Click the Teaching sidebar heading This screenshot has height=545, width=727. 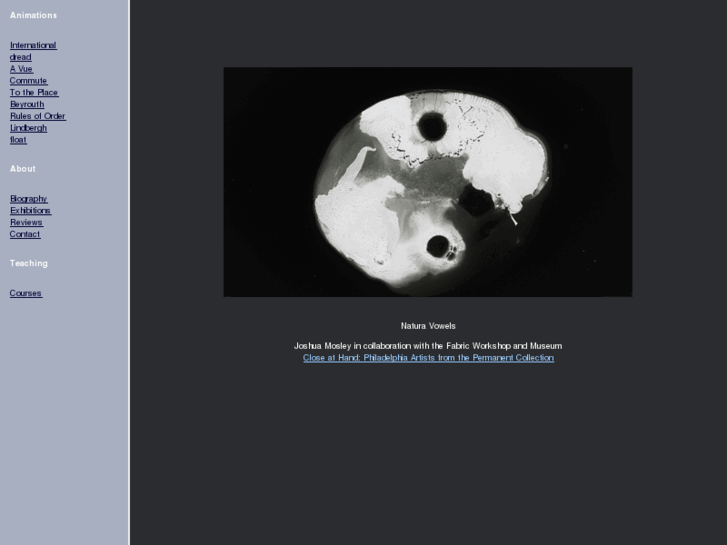(x=29, y=263)
